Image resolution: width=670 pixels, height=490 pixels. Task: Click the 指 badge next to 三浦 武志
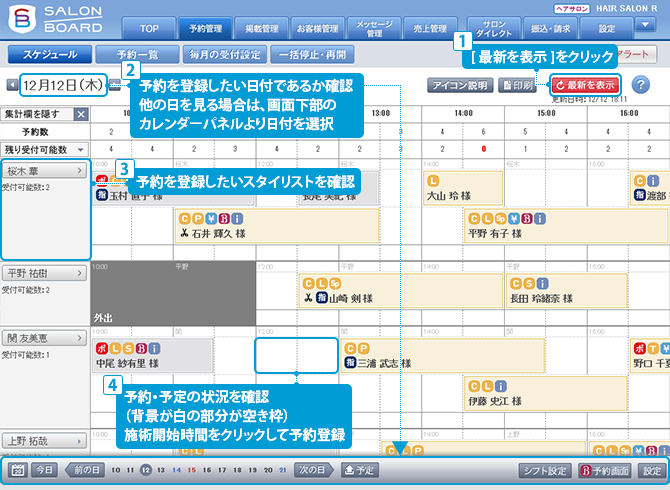pos(350,363)
